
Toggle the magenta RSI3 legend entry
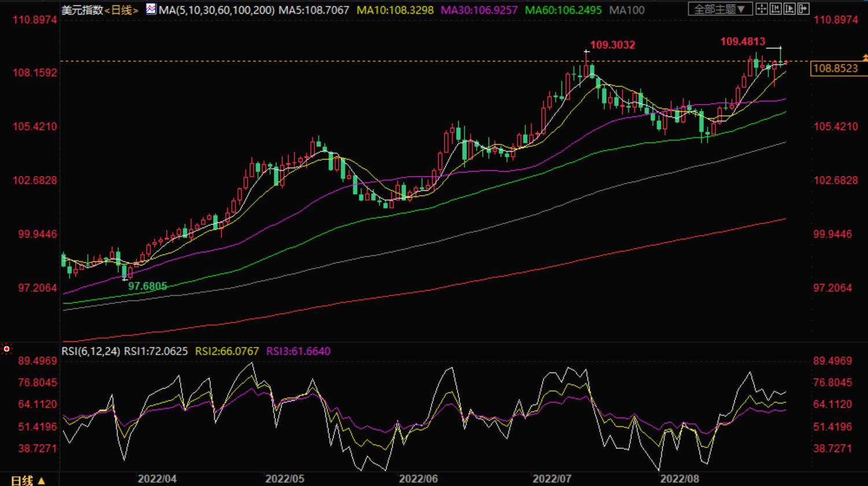point(298,351)
